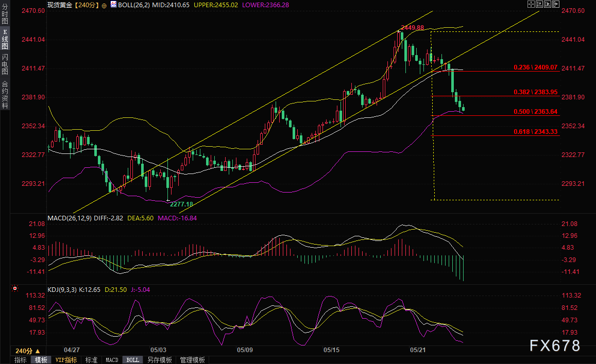The image size is (596, 364).
Task: Click the circle icon after 240分 title
Action: [105, 5]
